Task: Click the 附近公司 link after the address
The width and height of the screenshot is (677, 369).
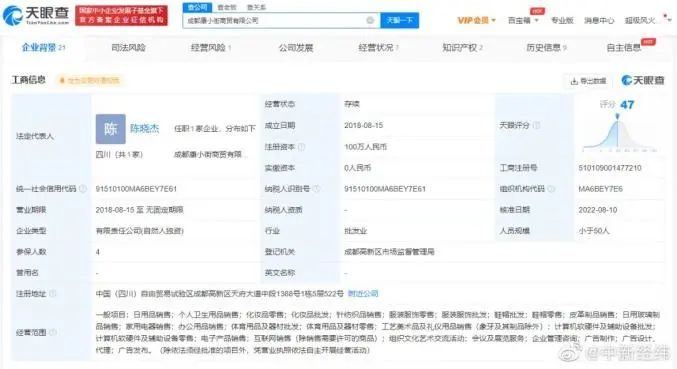Action: 363,293
